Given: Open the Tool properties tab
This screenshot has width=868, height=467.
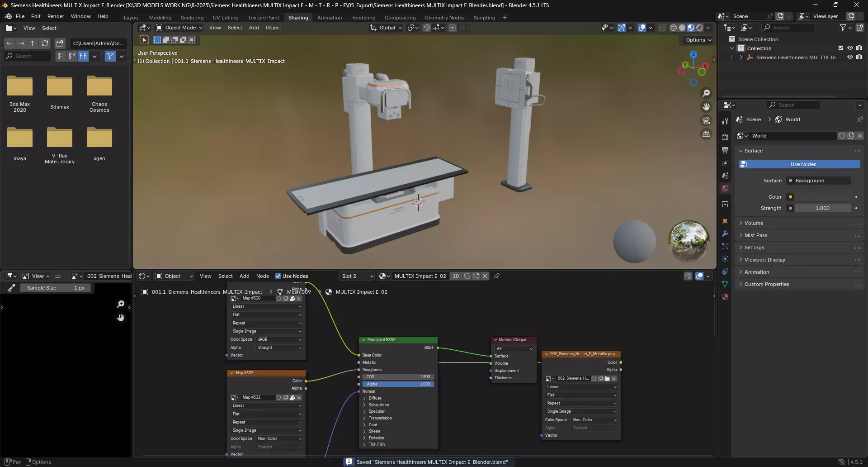Looking at the screenshot, I should coord(725,121).
